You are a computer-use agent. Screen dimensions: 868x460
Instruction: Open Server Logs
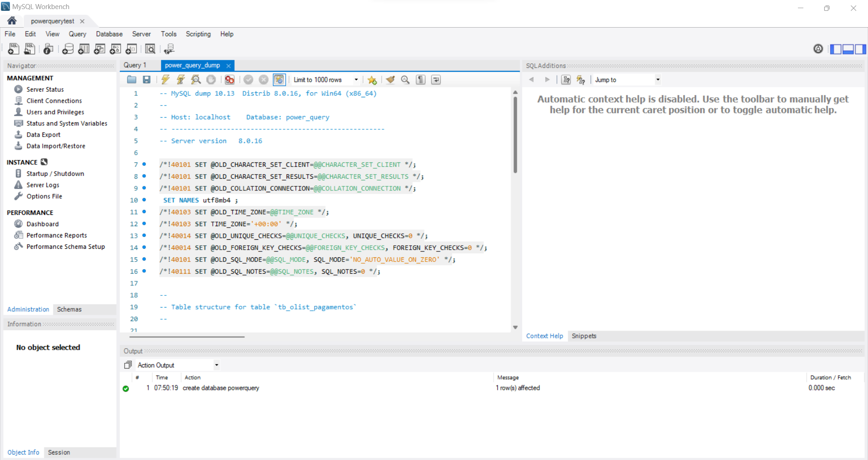42,185
